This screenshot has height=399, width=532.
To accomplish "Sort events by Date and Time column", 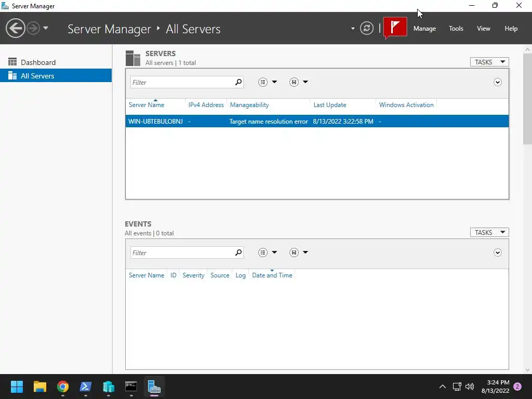I will tap(272, 275).
